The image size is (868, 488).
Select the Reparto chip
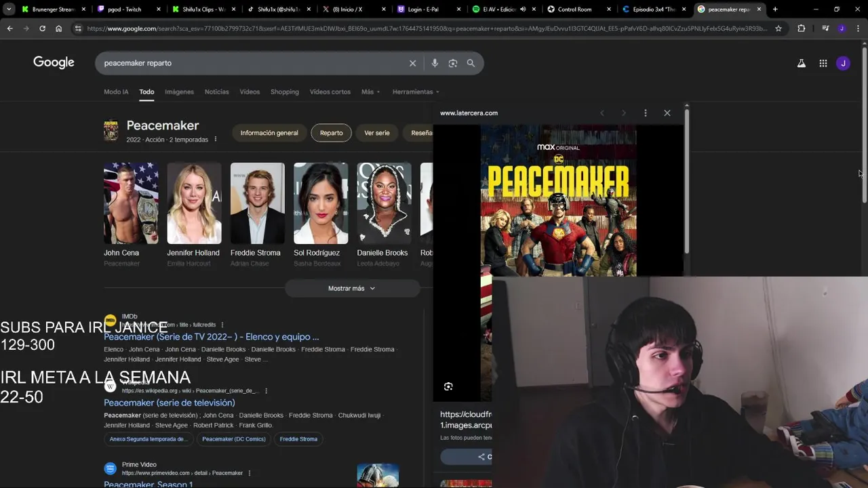tap(331, 133)
